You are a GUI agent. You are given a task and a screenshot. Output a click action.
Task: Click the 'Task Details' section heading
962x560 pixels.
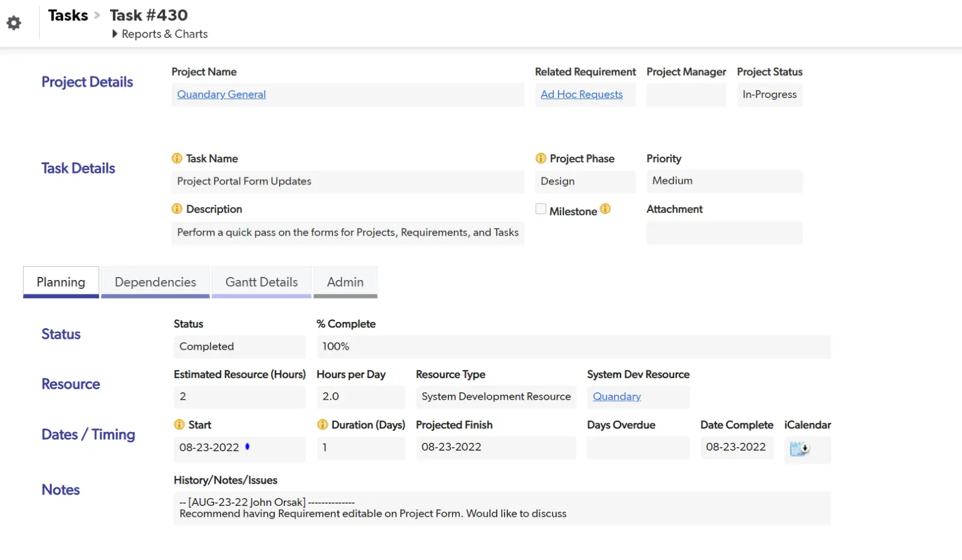(78, 168)
